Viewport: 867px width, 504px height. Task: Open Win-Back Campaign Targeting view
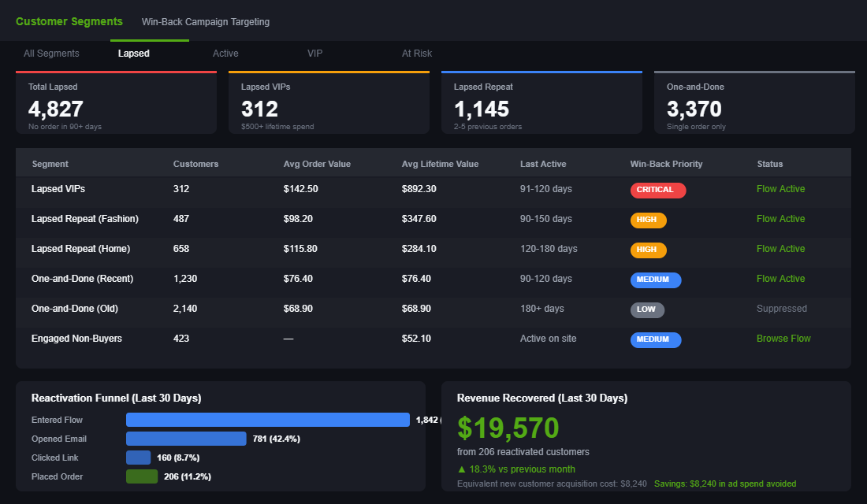[x=205, y=21]
